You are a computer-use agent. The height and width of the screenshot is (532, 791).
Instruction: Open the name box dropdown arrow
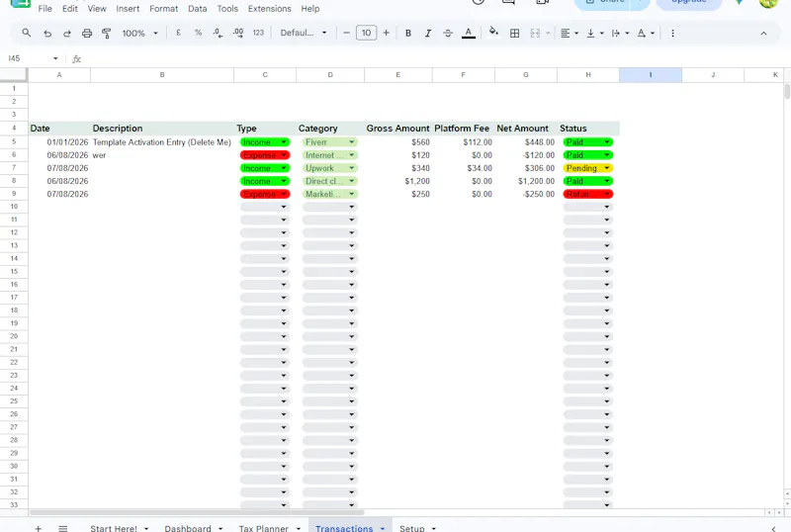55,58
